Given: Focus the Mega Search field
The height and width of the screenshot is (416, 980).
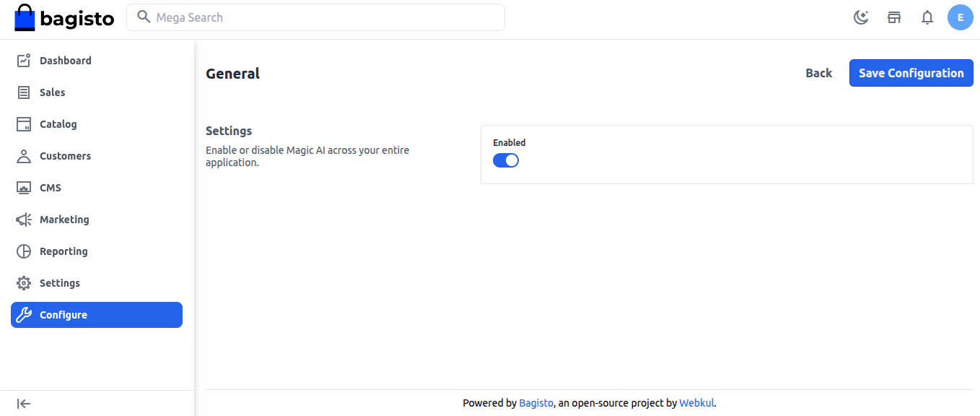Looking at the screenshot, I should (325, 17).
